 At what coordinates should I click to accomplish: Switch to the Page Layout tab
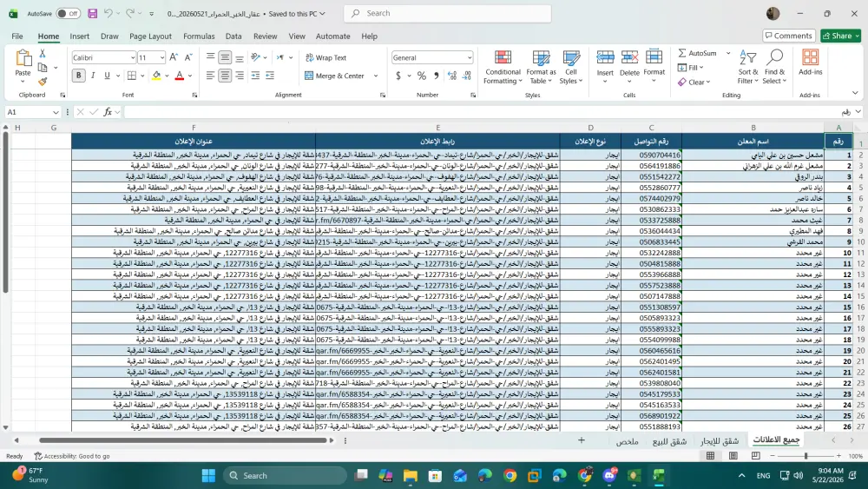point(150,36)
